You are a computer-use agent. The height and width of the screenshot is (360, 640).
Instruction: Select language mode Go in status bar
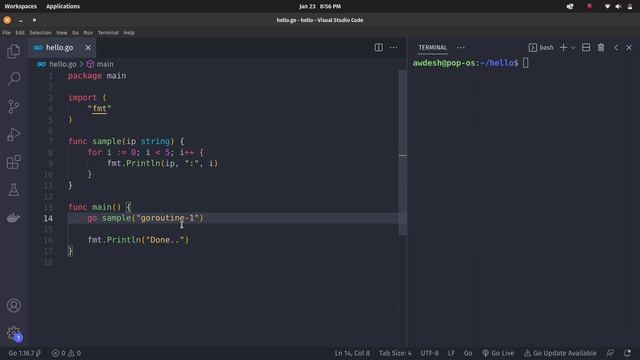click(468, 353)
